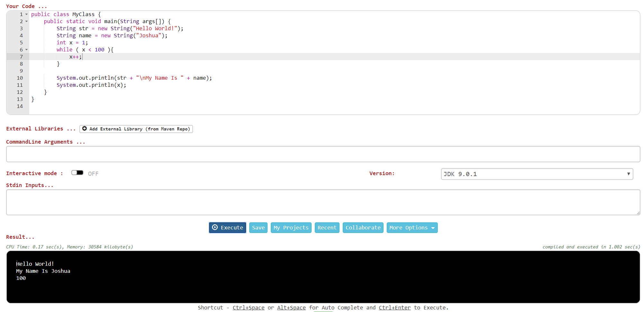Image resolution: width=644 pixels, height=312 pixels.
Task: Click the Collaborate button
Action: [x=363, y=227]
